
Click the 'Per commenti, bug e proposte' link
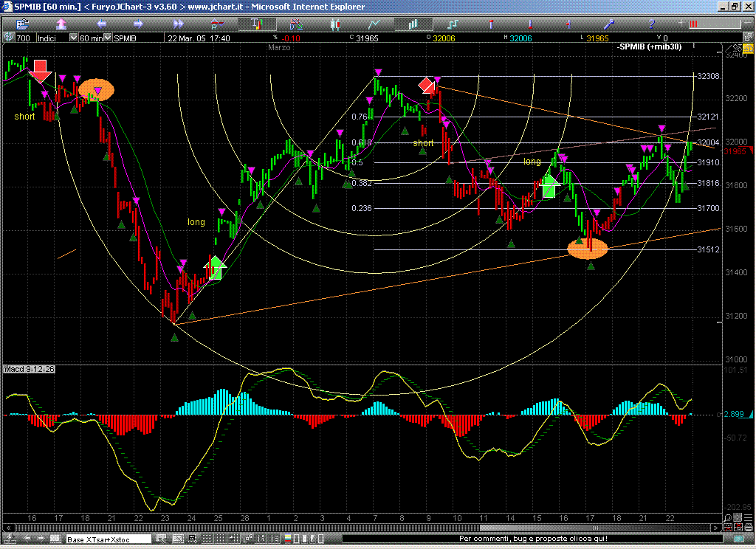pos(533,539)
